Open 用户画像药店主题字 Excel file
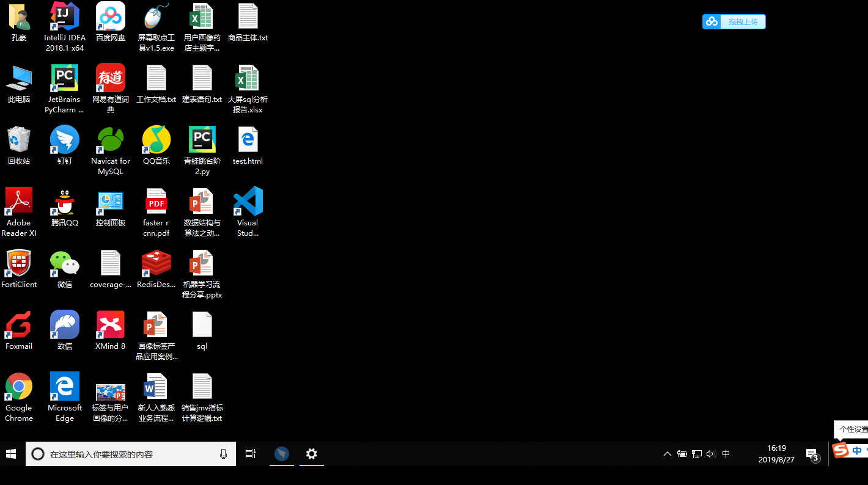The width and height of the screenshot is (868, 485). click(x=202, y=26)
